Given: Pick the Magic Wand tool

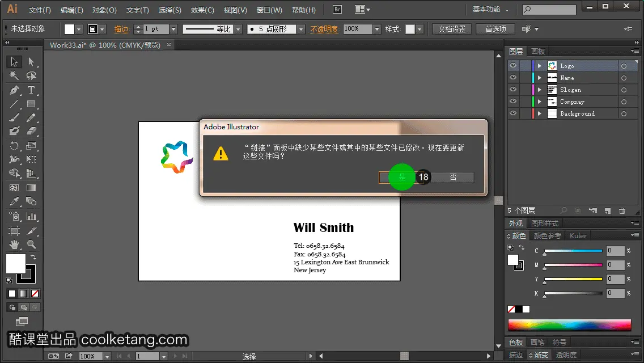Looking at the screenshot, I should point(14,75).
